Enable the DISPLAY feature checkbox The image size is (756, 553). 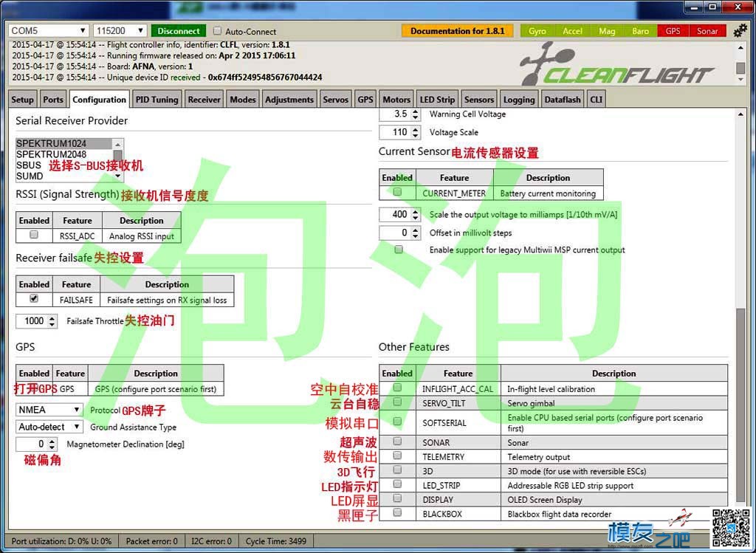click(397, 498)
